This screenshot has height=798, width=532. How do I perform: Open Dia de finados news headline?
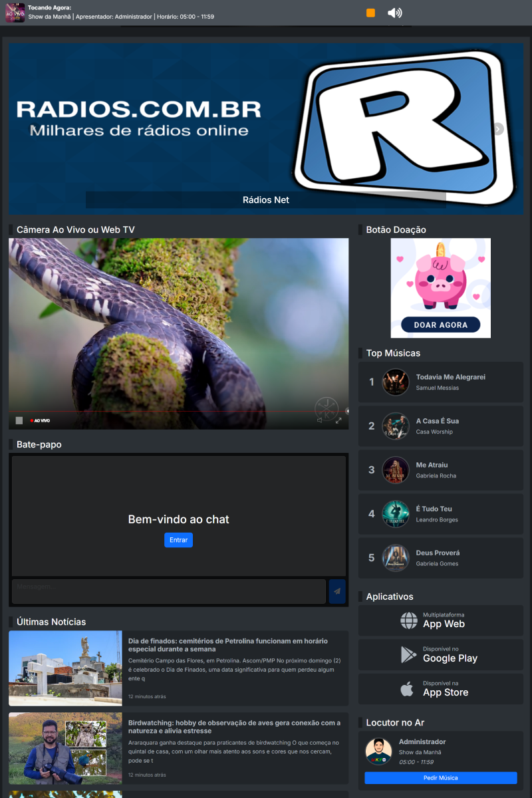point(228,644)
